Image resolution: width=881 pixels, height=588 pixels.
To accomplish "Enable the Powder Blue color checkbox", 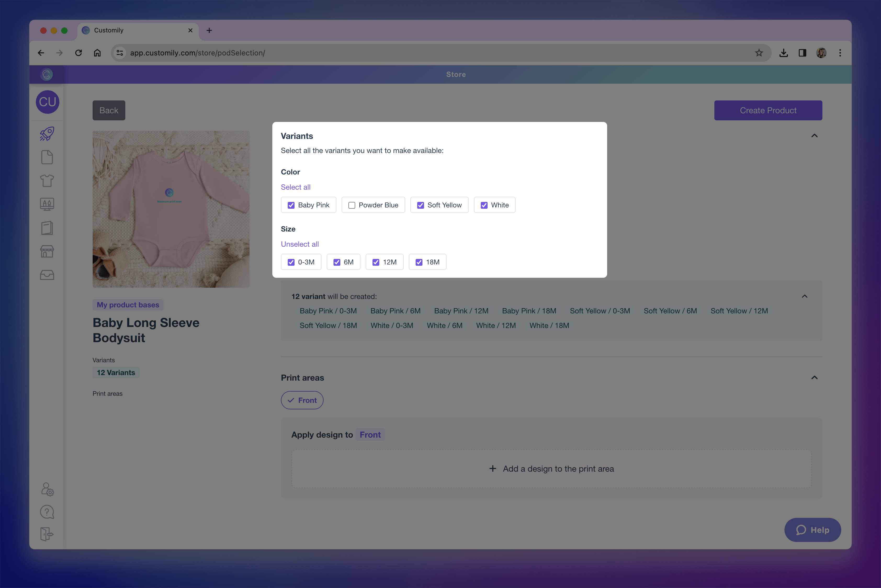I will [352, 205].
